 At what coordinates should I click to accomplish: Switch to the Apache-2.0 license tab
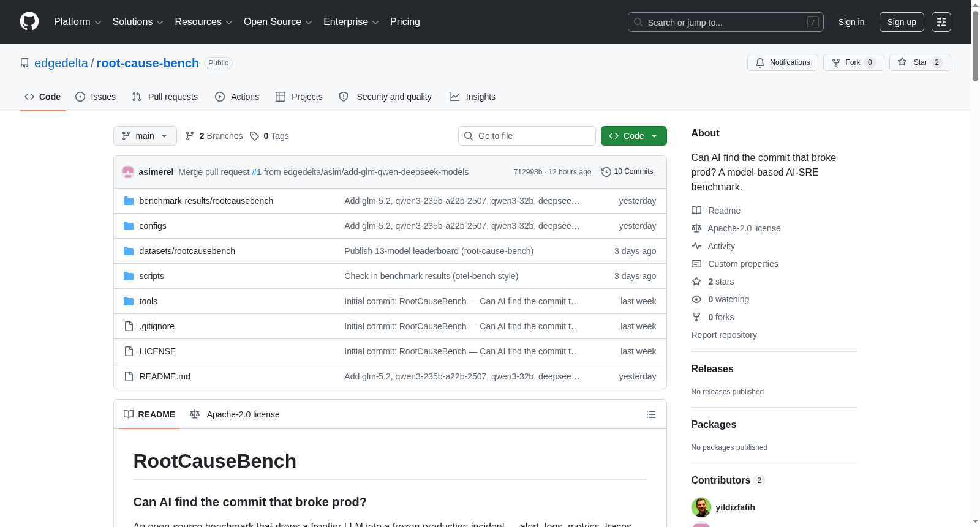(x=235, y=414)
